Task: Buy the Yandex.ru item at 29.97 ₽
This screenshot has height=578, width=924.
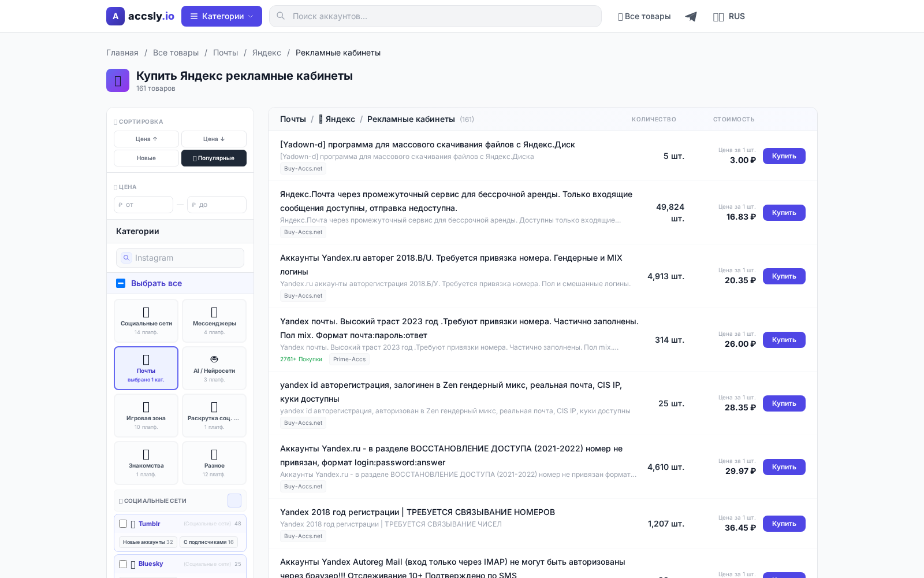Action: (x=784, y=467)
